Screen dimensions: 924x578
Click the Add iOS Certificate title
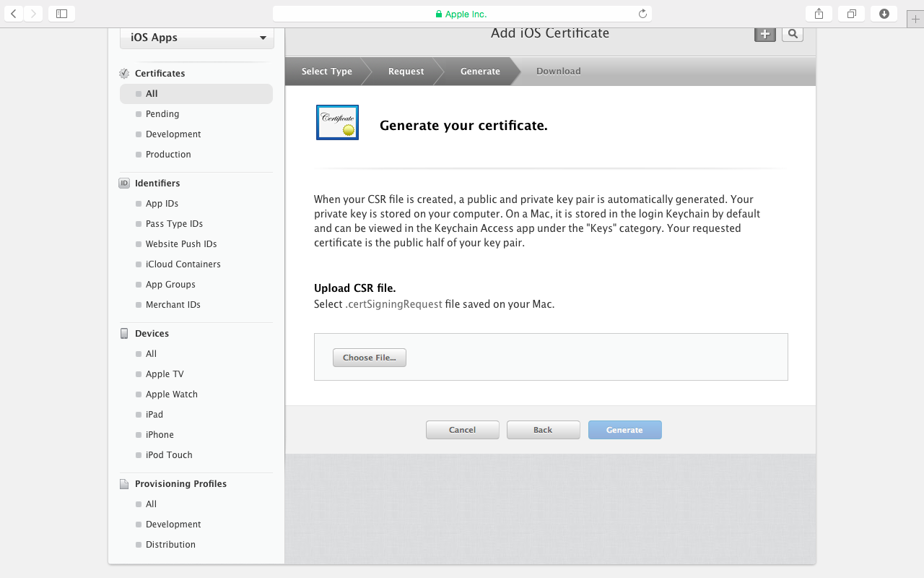[x=550, y=33]
